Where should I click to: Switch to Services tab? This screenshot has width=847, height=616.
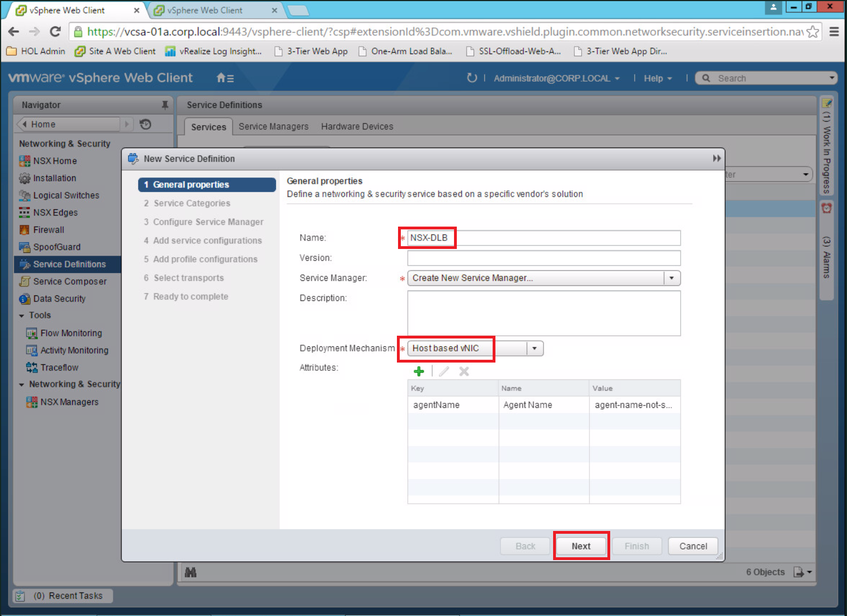click(x=208, y=127)
